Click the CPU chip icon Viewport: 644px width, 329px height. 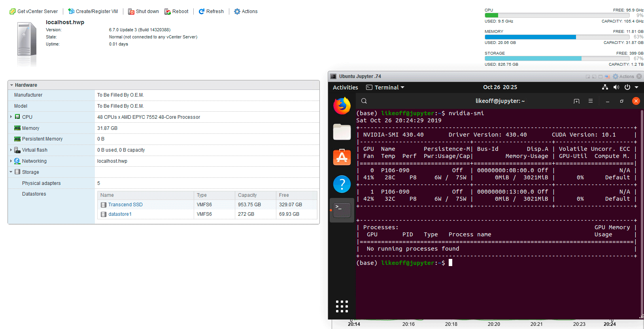point(17,117)
